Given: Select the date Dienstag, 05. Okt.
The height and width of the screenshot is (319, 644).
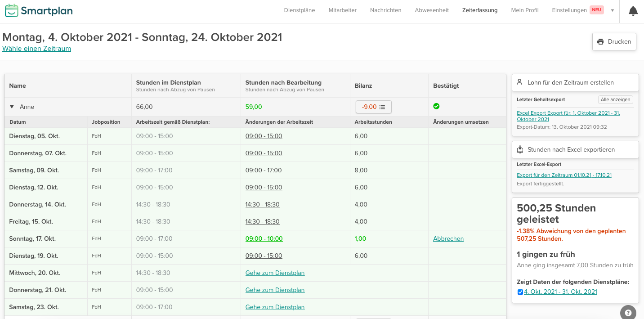Looking at the screenshot, I should point(35,136).
